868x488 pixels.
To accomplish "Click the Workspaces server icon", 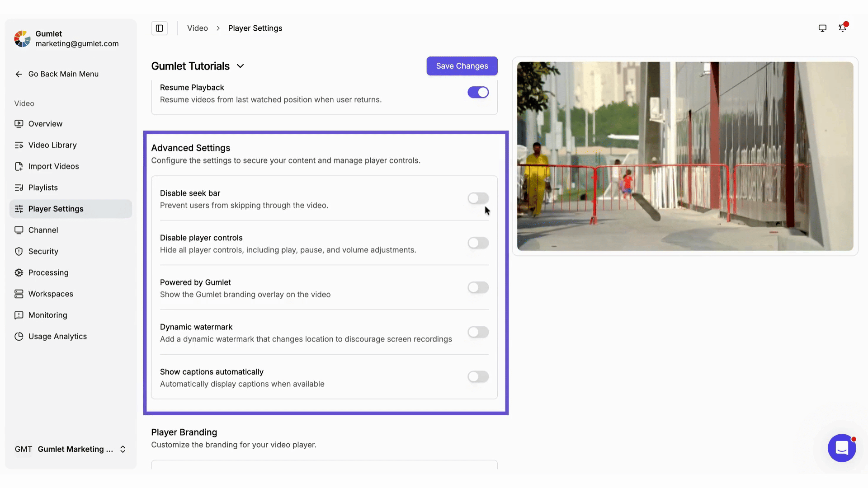I will coord(19,294).
